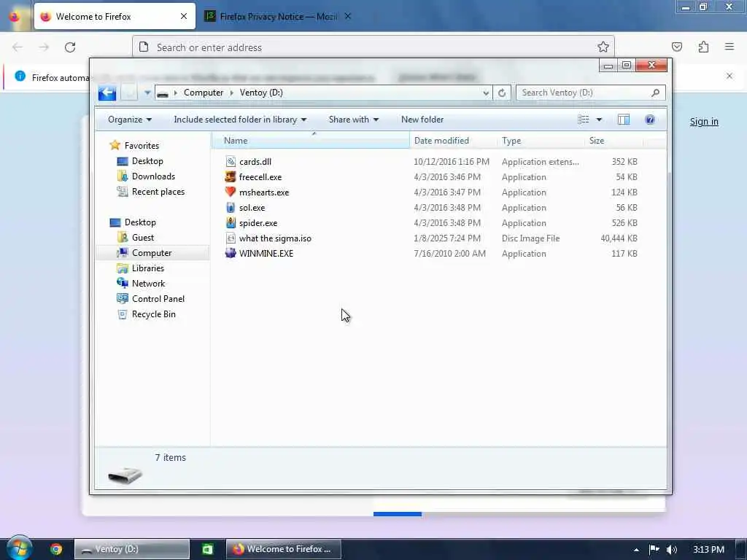Click the refresh button beside the address path
Screen dimensions: 747x560
click(x=502, y=93)
